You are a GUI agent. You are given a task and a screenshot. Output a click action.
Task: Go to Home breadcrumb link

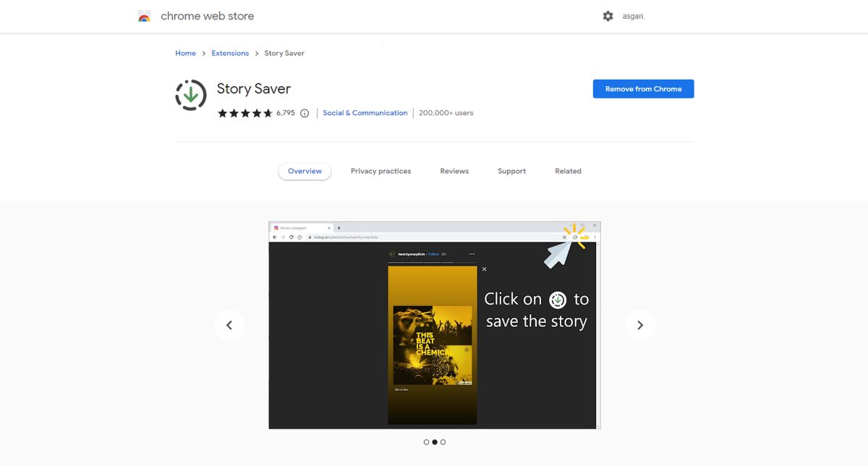coord(185,54)
